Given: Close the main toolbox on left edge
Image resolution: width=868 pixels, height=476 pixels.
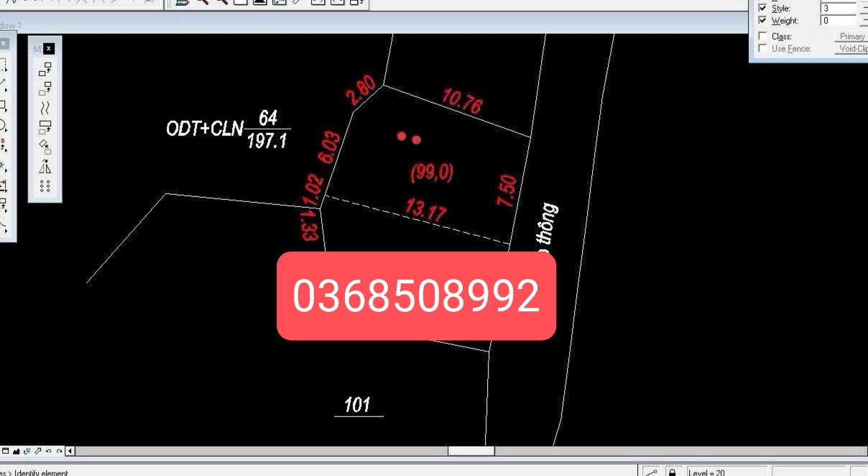Looking at the screenshot, I should tap(4, 43).
